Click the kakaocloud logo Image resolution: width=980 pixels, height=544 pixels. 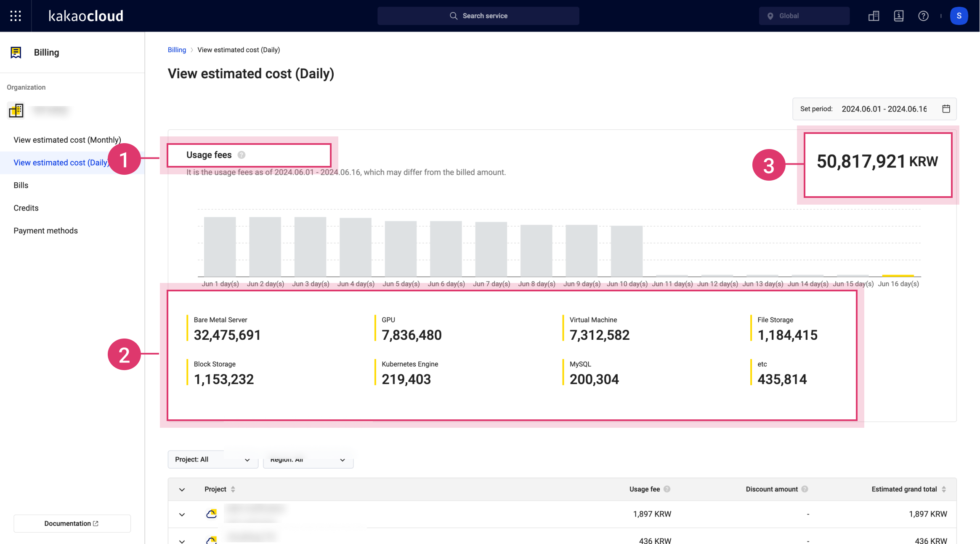pyautogui.click(x=86, y=16)
